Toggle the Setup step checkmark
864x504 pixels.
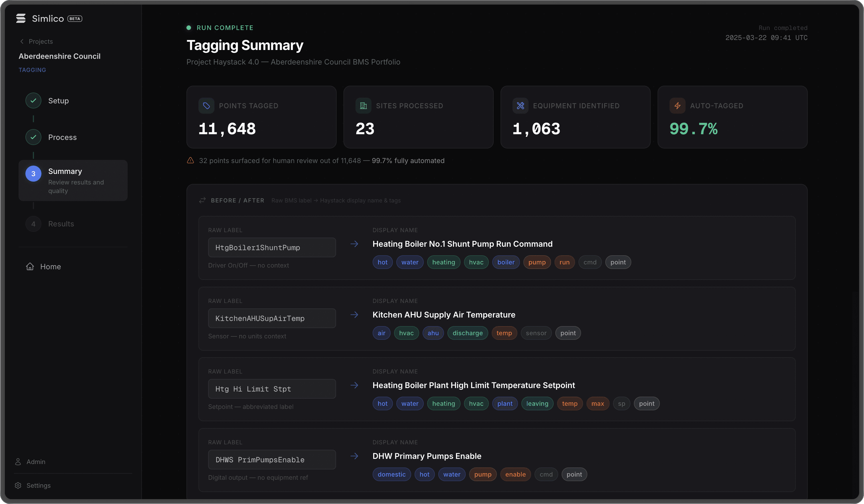(x=33, y=101)
